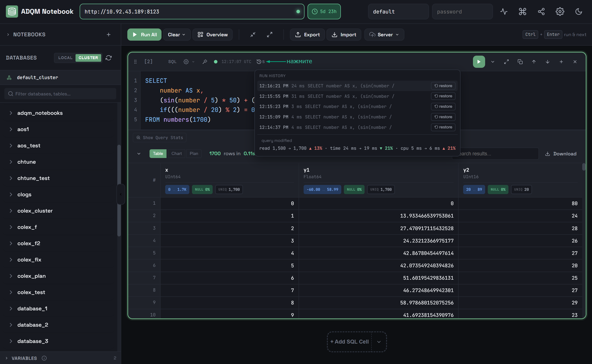Move cell down with arrow icon
The height and width of the screenshot is (364, 592).
coord(547,62)
